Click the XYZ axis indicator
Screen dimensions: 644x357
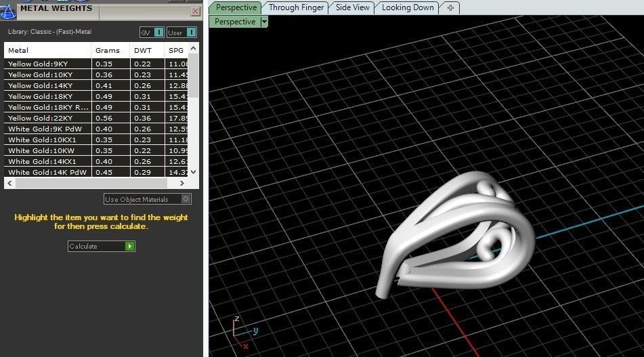(244, 333)
